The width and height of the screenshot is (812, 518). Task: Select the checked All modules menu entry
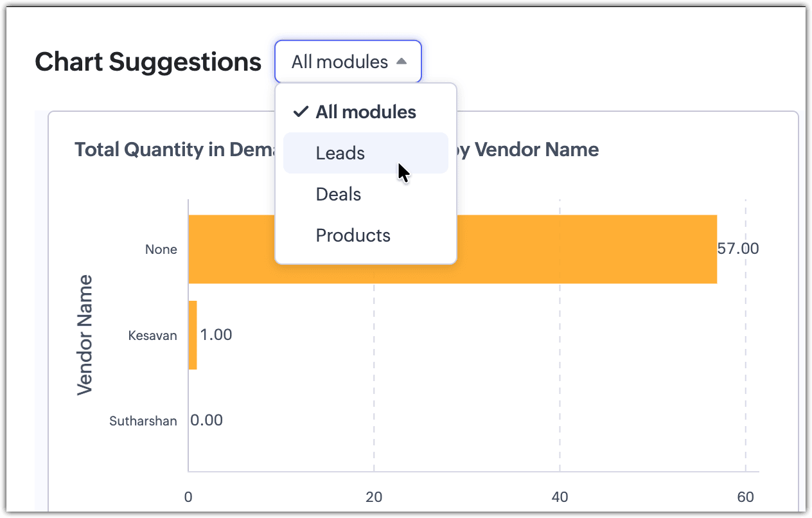(x=366, y=112)
